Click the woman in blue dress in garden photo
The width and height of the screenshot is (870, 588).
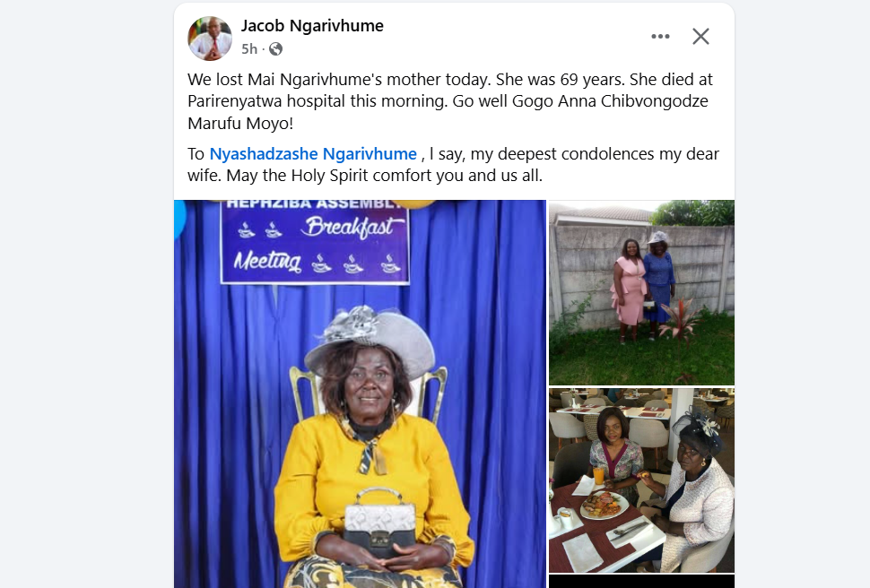tap(658, 284)
